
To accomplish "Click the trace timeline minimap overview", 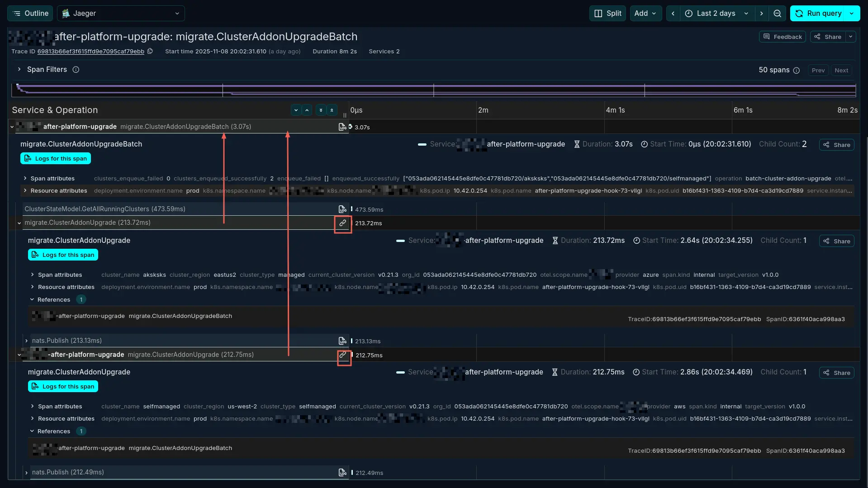I will pos(433,90).
